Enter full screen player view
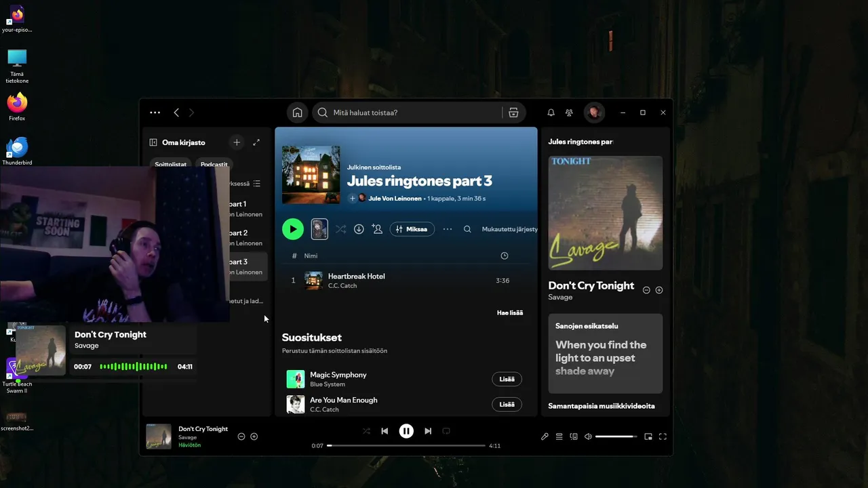 (663, 436)
